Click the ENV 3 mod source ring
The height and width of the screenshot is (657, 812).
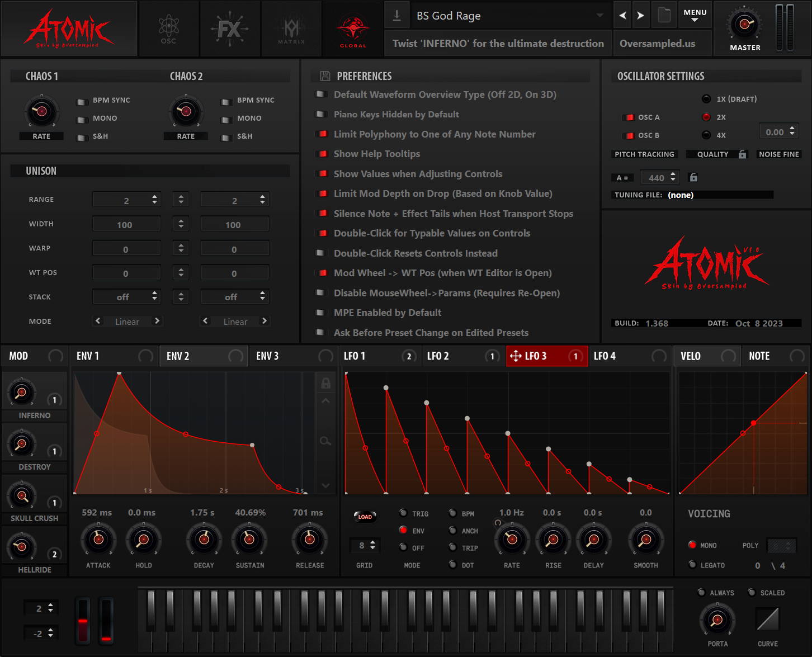[325, 356]
